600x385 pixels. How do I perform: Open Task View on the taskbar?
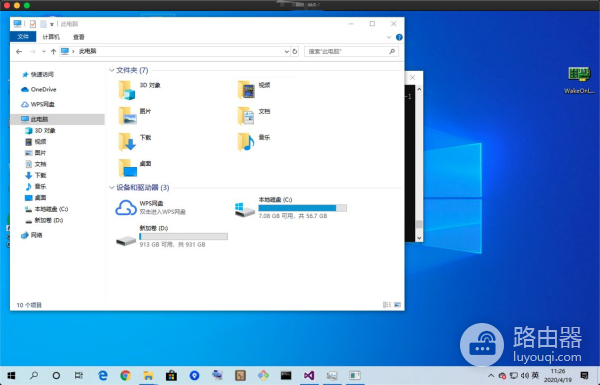click(79, 375)
